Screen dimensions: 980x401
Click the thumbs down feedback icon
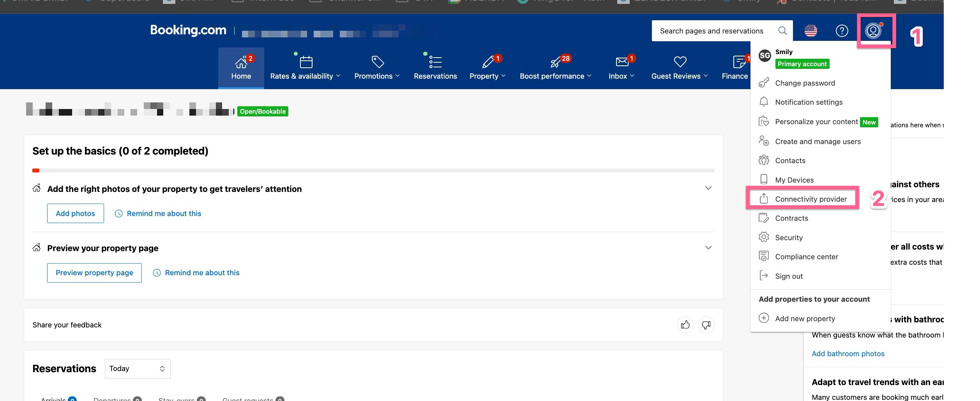[x=706, y=325]
